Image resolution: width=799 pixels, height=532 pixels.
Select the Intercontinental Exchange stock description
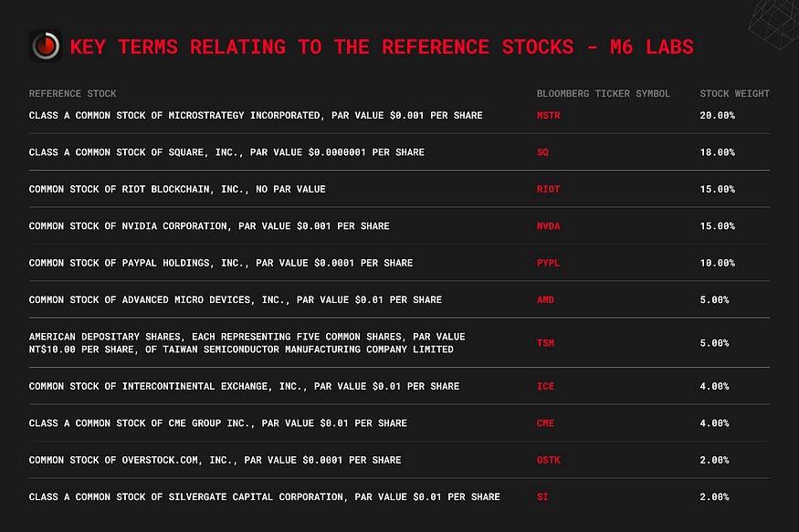[x=244, y=386]
